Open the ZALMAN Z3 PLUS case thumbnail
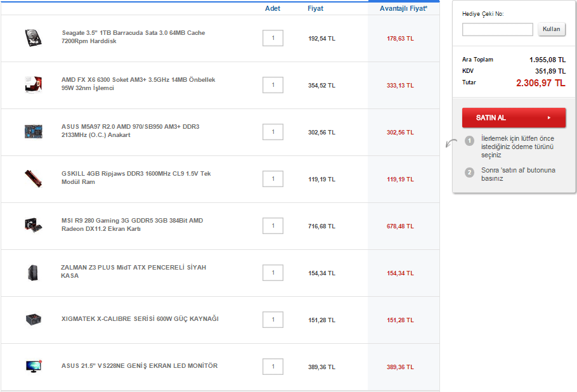This screenshot has width=577, height=392. click(33, 273)
